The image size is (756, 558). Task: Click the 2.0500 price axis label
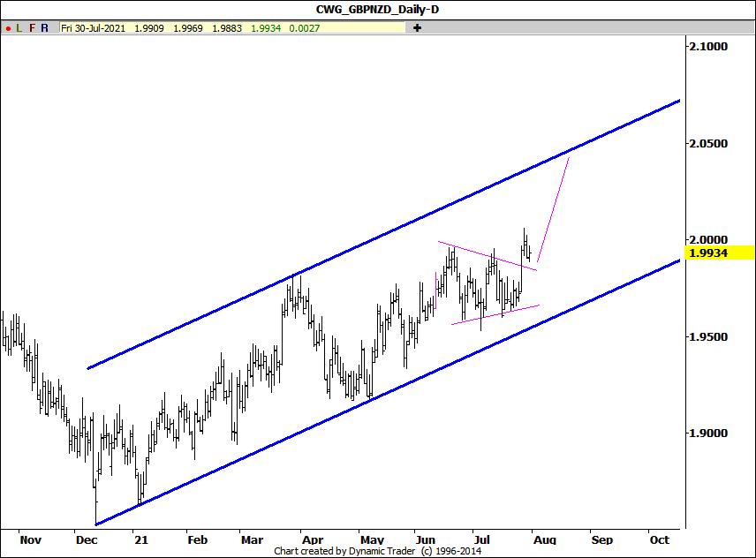pyautogui.click(x=708, y=144)
